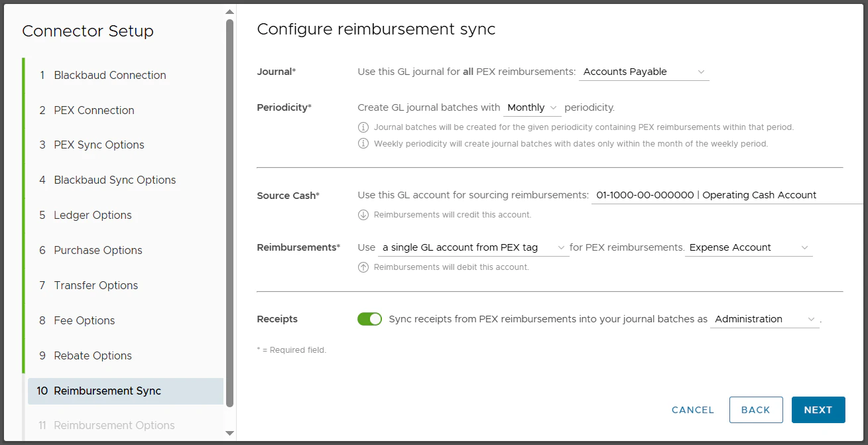Open the Expense Account dropdown

[x=749, y=247]
